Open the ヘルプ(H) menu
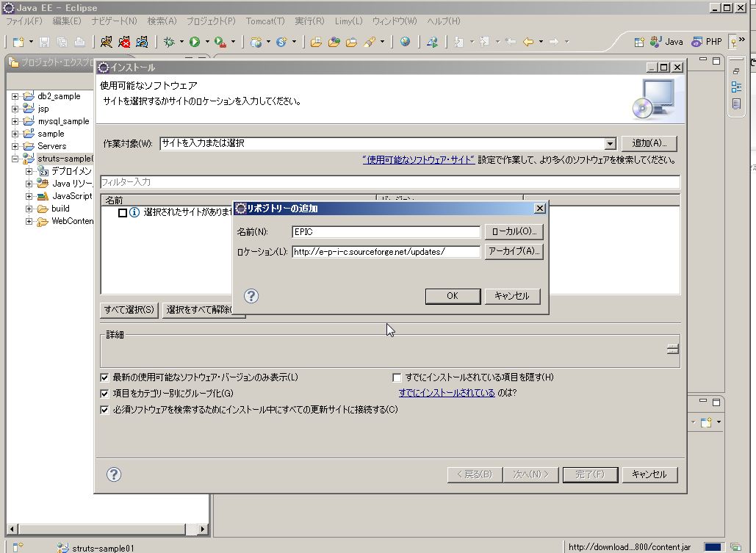Image resolution: width=756 pixels, height=553 pixels. coord(444,21)
